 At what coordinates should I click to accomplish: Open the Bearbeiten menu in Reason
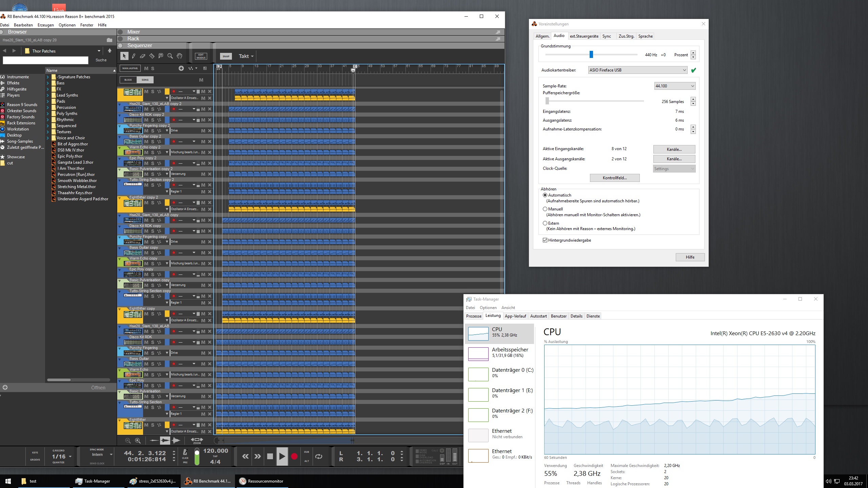(23, 25)
